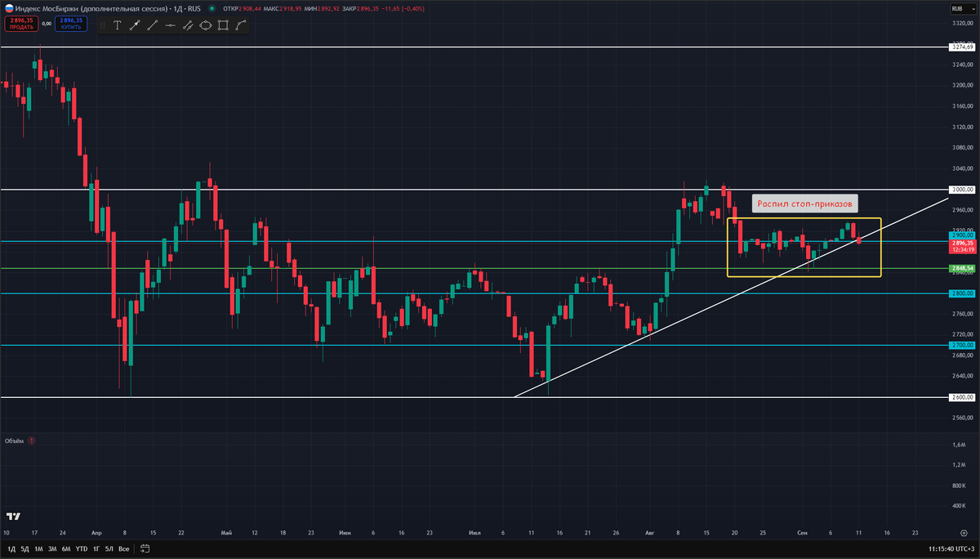Click the 3000,00 price axis label

point(963,189)
